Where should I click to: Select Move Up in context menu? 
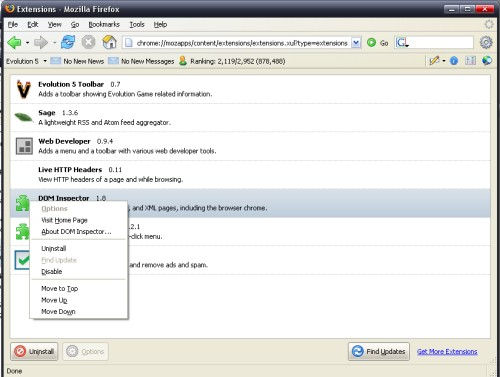pyautogui.click(x=79, y=300)
